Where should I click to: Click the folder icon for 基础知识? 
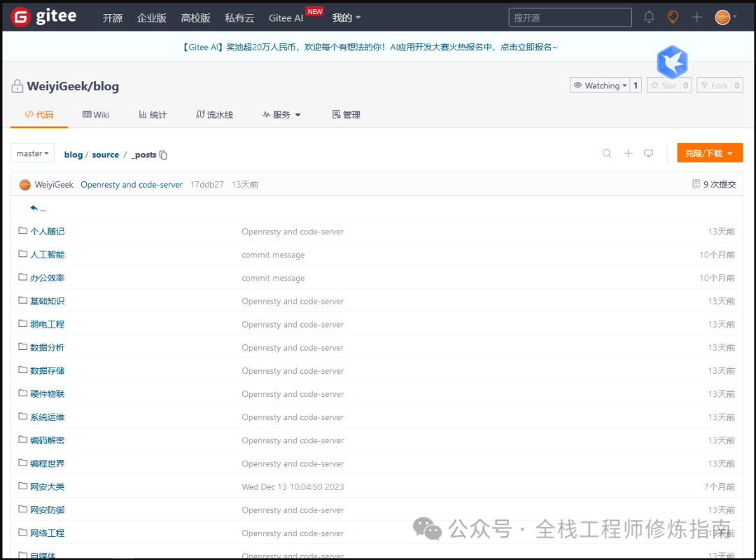(x=22, y=300)
